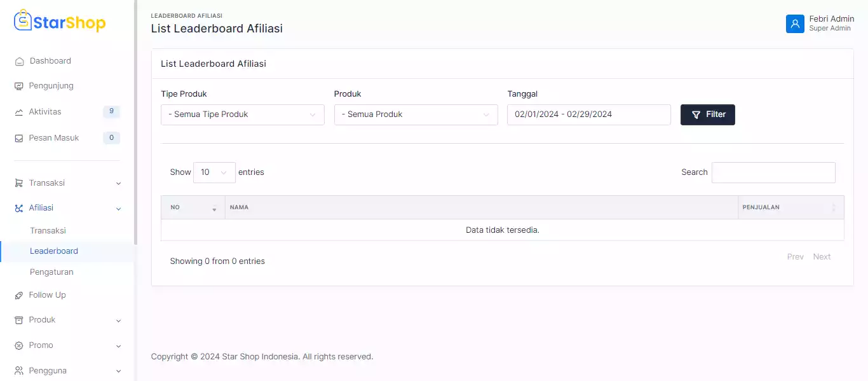Viewport: 868px width, 381px height.
Task: Change the Show entries count dropdown
Action: click(x=214, y=172)
